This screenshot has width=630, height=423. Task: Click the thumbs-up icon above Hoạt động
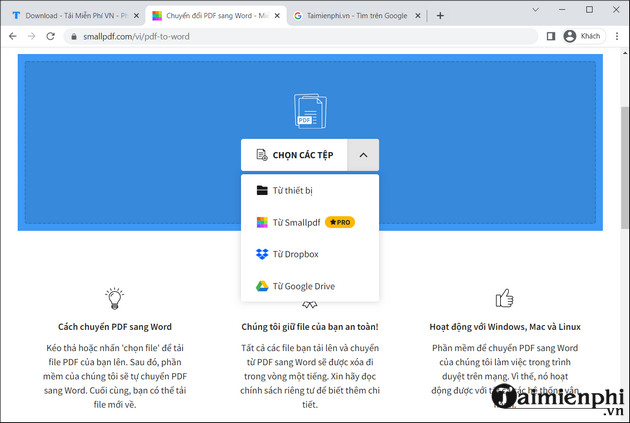point(505,298)
